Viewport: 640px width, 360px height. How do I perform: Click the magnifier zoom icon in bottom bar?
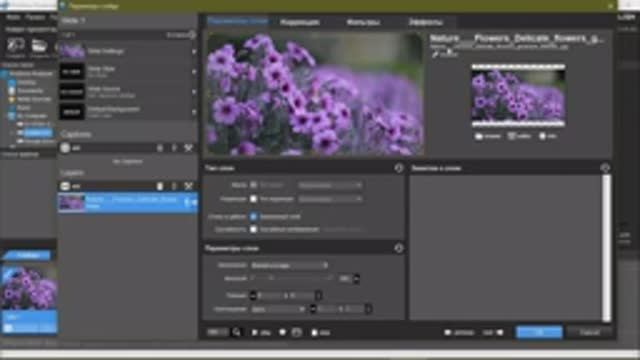pyautogui.click(x=236, y=332)
